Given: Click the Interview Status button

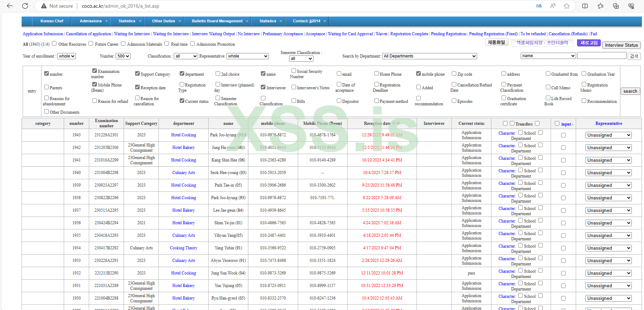Looking at the screenshot, I should tap(621, 45).
